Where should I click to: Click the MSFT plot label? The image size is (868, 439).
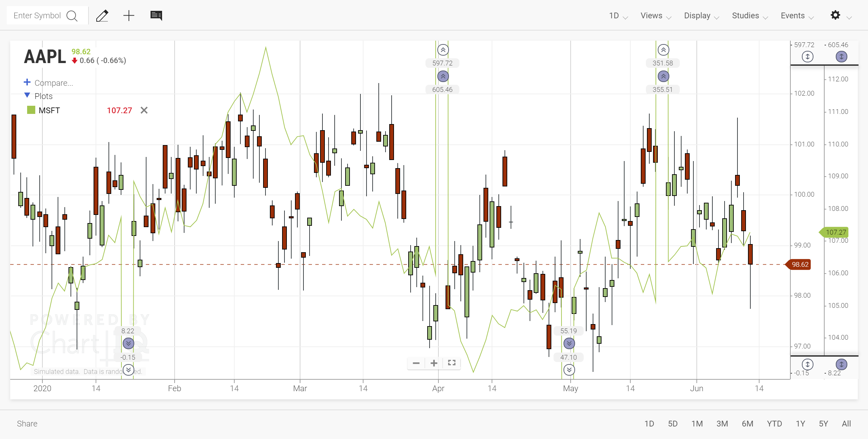coord(49,111)
